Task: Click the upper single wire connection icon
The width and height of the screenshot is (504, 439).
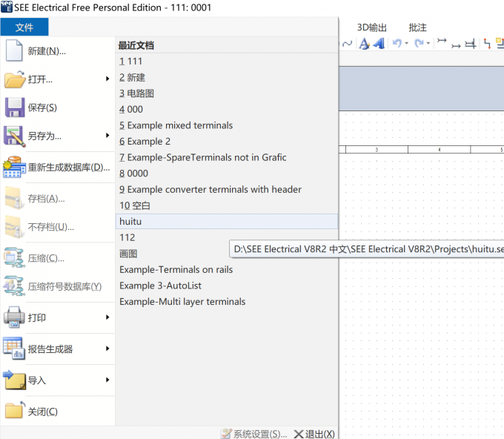Action: tap(442, 41)
